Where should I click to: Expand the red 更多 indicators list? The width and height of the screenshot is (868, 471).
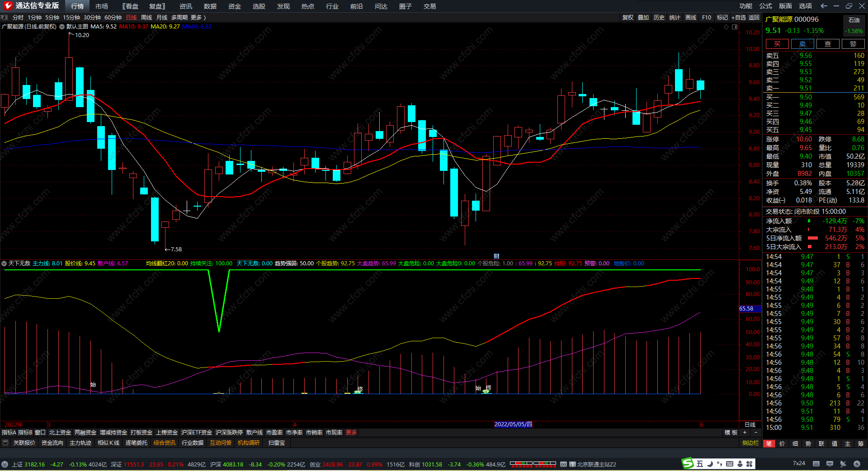click(x=351, y=433)
